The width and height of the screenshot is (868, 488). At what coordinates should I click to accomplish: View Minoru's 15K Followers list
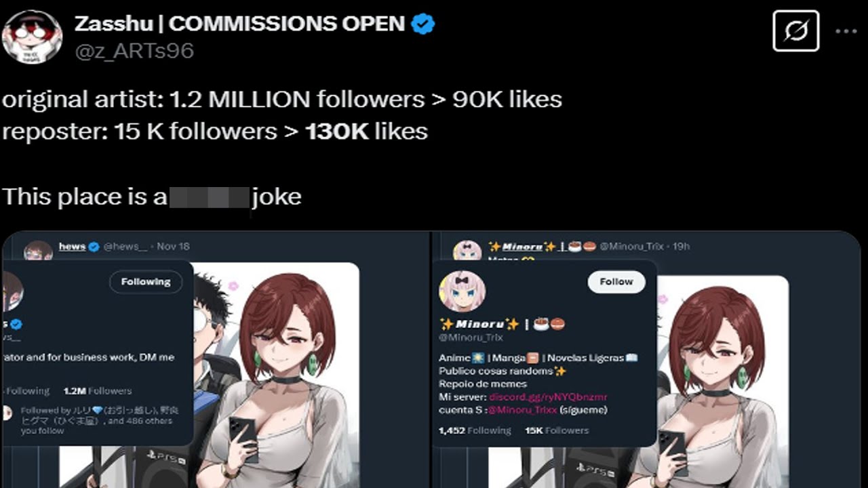click(557, 430)
